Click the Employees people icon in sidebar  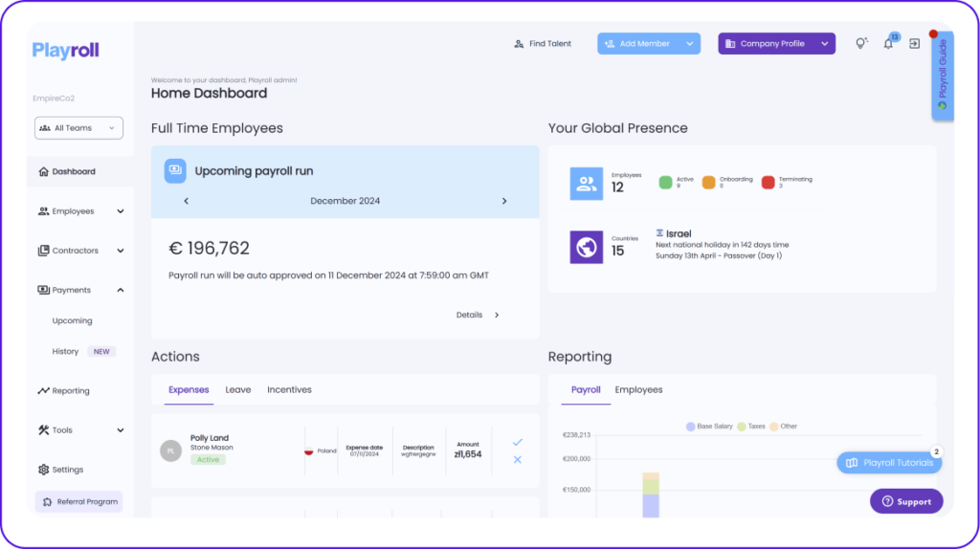[x=43, y=211]
